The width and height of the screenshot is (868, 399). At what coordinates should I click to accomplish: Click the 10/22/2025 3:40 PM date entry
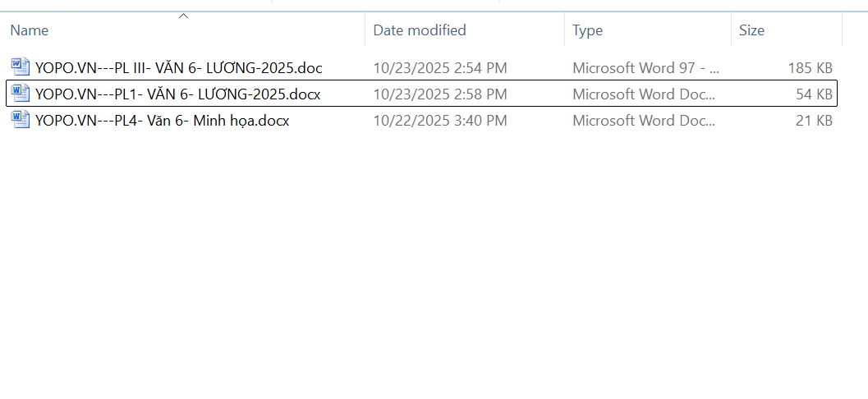click(x=439, y=121)
